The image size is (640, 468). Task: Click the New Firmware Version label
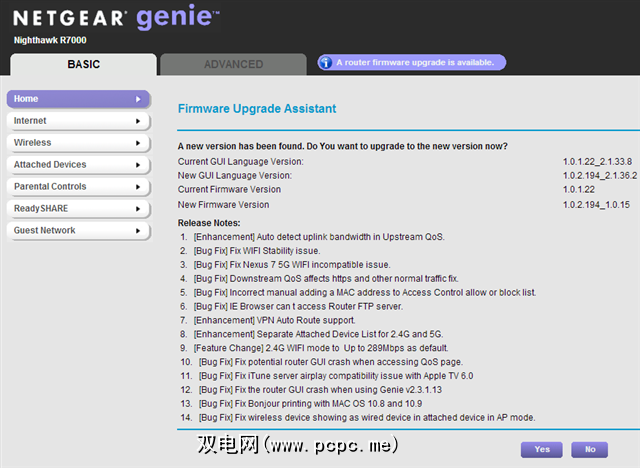(223, 204)
